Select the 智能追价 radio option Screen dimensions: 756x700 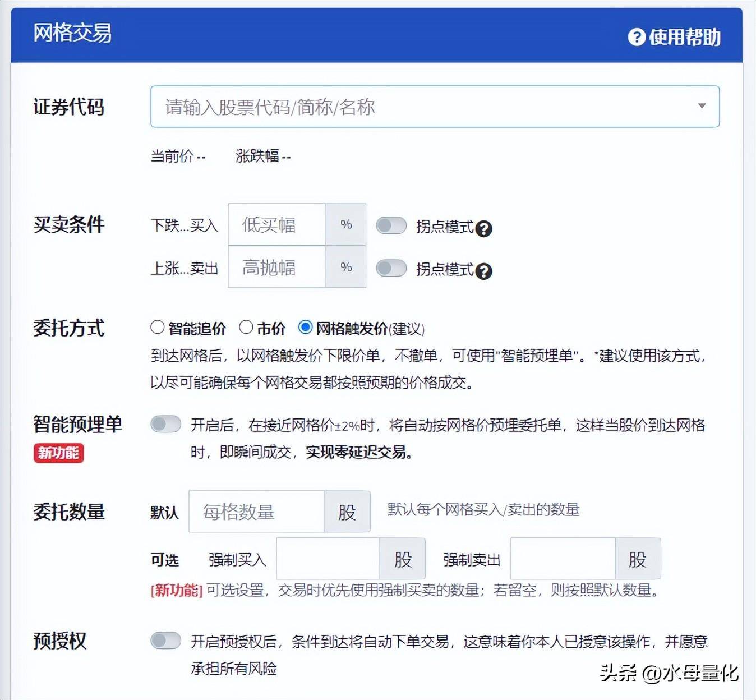158,327
